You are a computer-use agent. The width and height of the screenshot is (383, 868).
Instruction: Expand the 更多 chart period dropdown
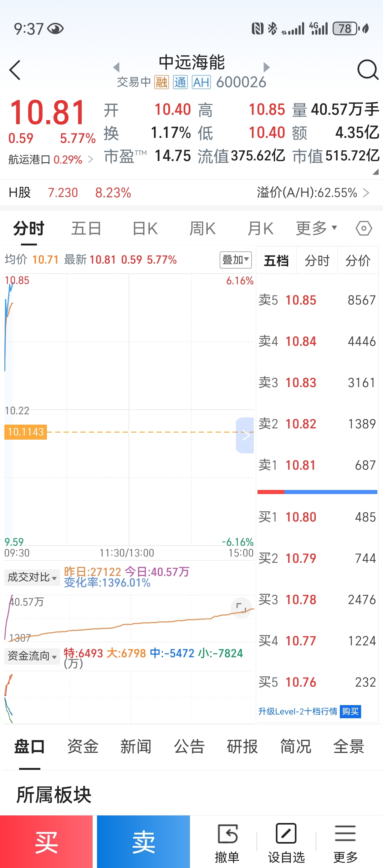[317, 229]
